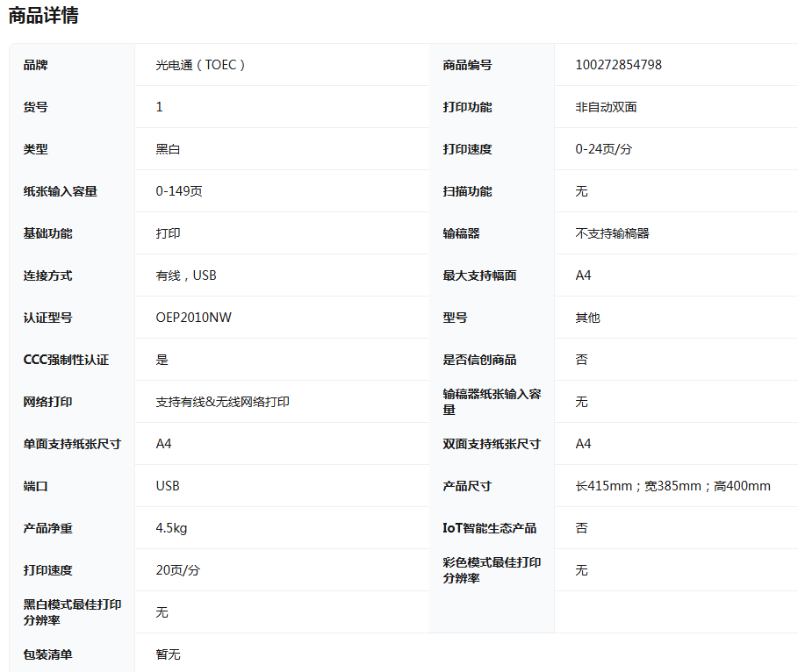The height and width of the screenshot is (672, 798).
Task: Click the 4.5kg net weight value
Action: 171,528
